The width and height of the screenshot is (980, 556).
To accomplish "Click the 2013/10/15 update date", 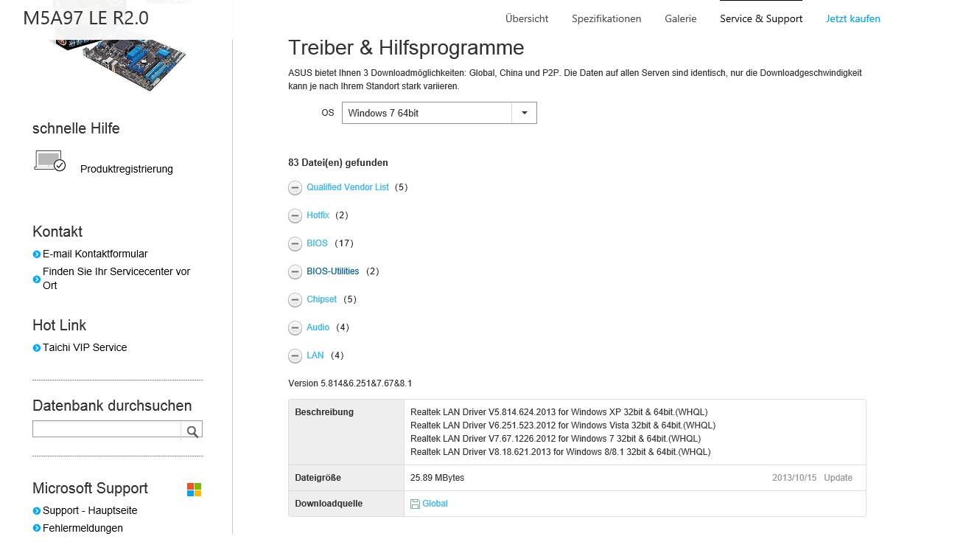I will [794, 478].
